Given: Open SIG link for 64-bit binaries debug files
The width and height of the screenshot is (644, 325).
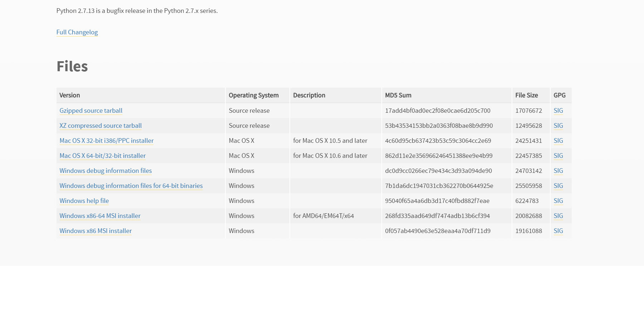Looking at the screenshot, I should (x=558, y=186).
